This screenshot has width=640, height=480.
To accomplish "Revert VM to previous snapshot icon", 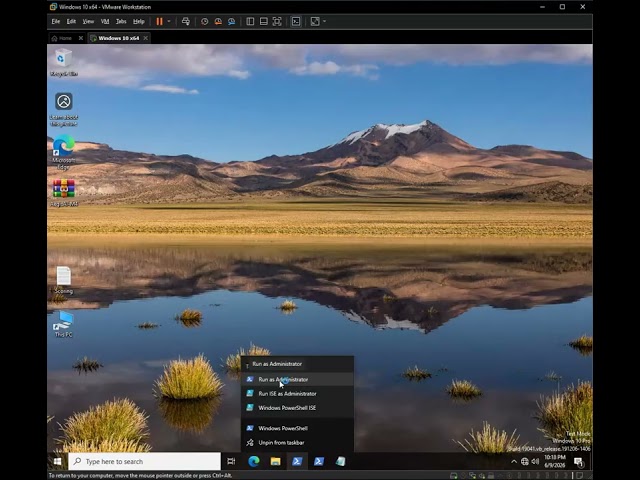I will (x=218, y=22).
